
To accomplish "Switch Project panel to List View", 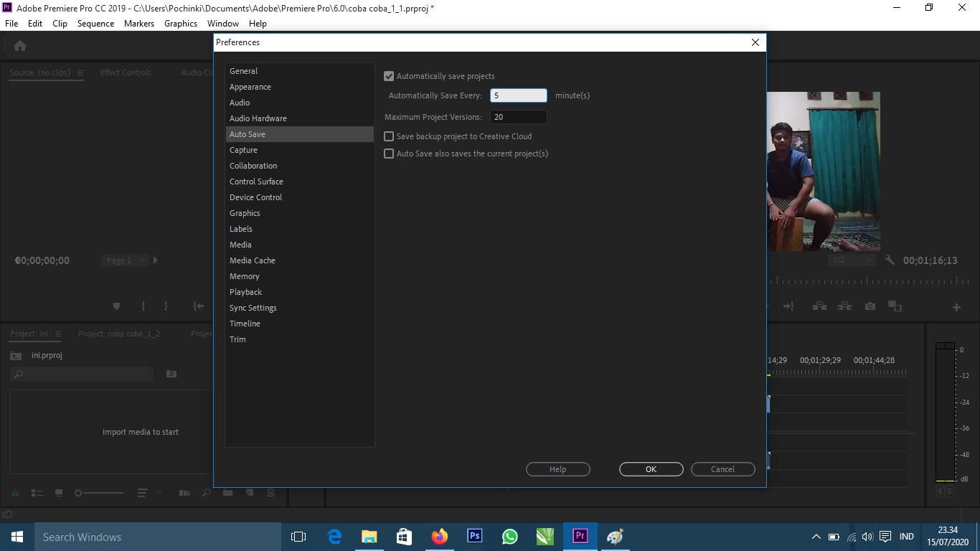I will [37, 493].
